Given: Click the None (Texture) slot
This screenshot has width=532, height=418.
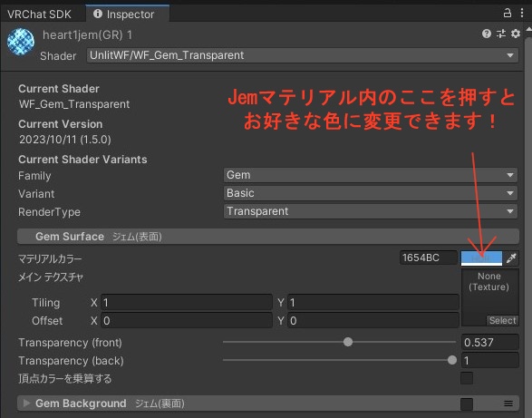Looking at the screenshot, I should tap(489, 297).
